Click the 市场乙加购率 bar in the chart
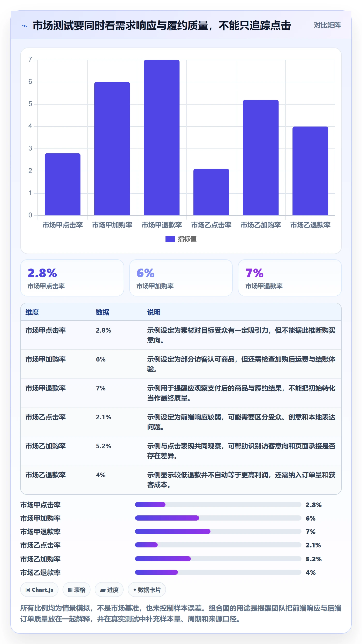Image resolution: width=362 pixels, height=644 pixels. pos(261,158)
